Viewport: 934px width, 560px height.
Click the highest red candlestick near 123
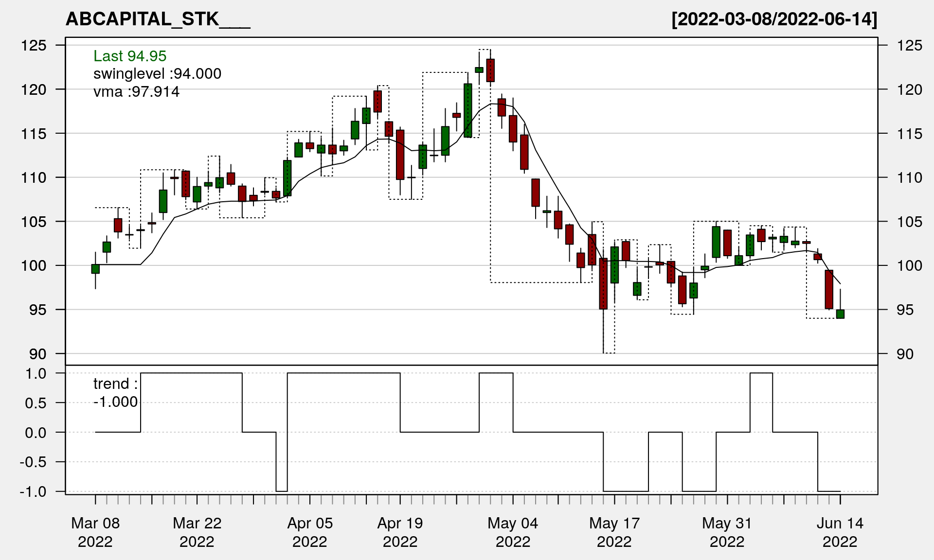[490, 70]
